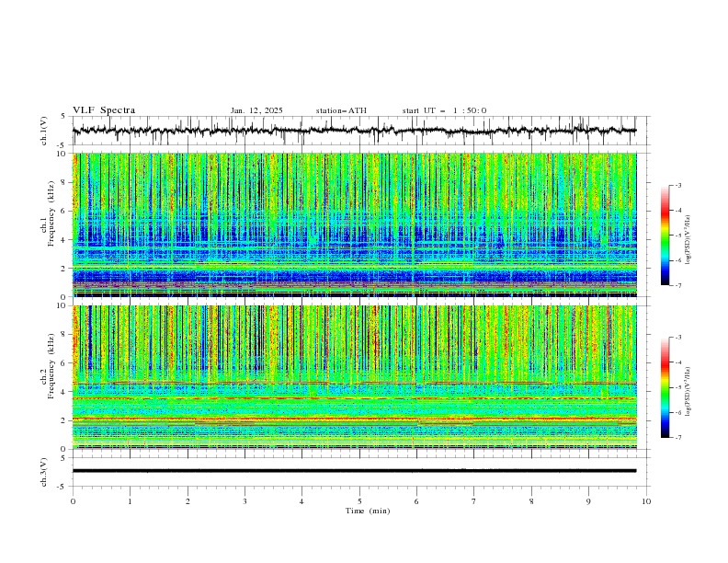This screenshot has width=728, height=563.
Task: Click the "ch.1(V)" axis label
Action: [44, 131]
